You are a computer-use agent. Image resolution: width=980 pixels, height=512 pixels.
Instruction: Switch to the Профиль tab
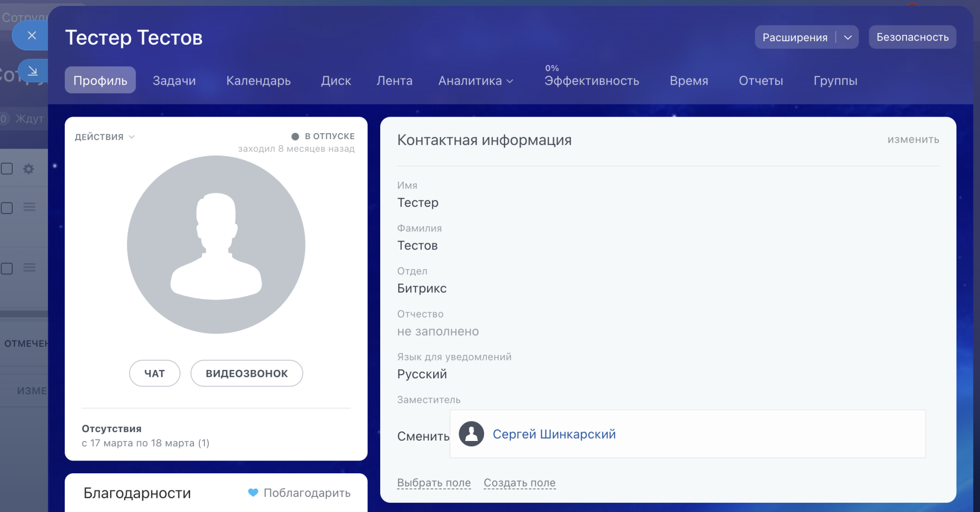100,80
